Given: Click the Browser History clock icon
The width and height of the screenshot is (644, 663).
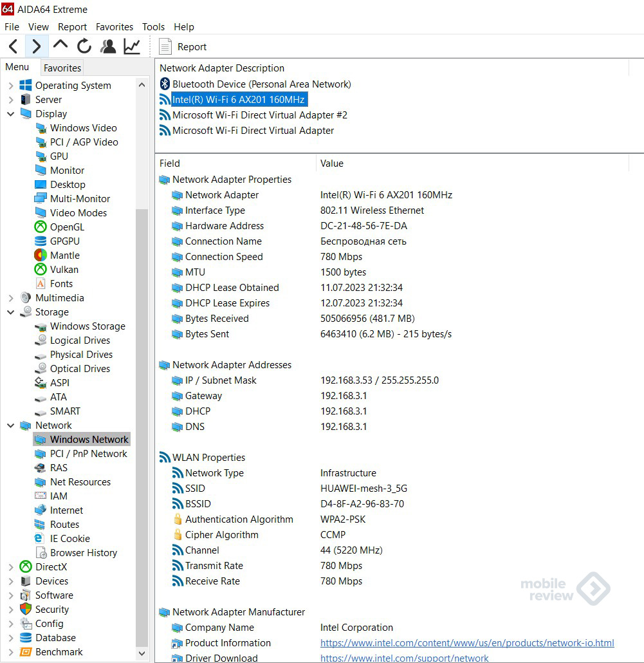Looking at the screenshot, I should point(41,553).
